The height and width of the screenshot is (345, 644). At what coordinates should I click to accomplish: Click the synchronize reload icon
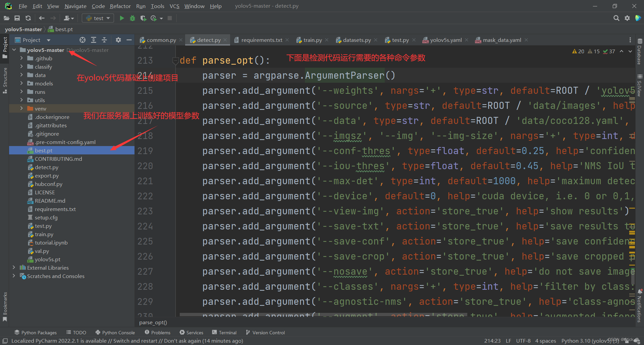point(28,18)
